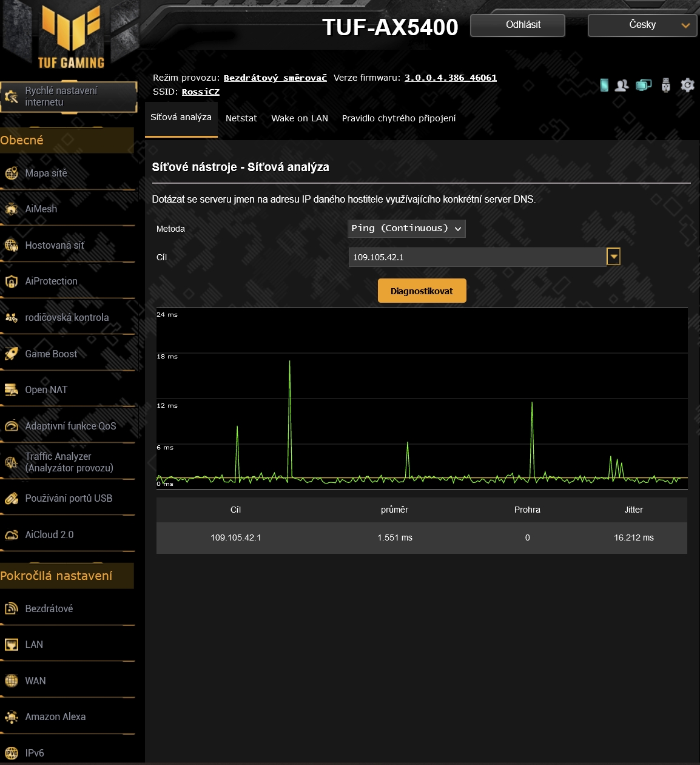Open Bezdrátové wireless settings icon

click(x=12, y=608)
